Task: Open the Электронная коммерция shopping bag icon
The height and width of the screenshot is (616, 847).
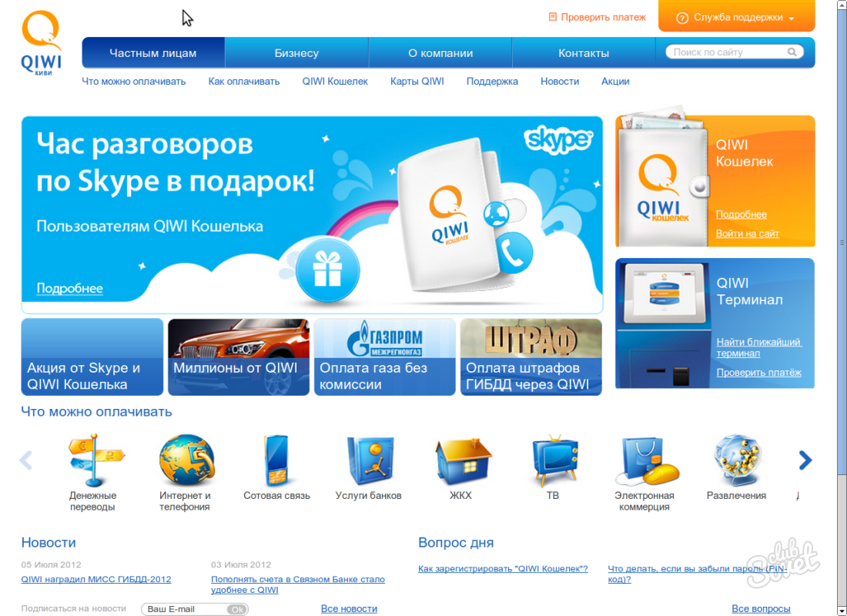Action: pyautogui.click(x=645, y=460)
